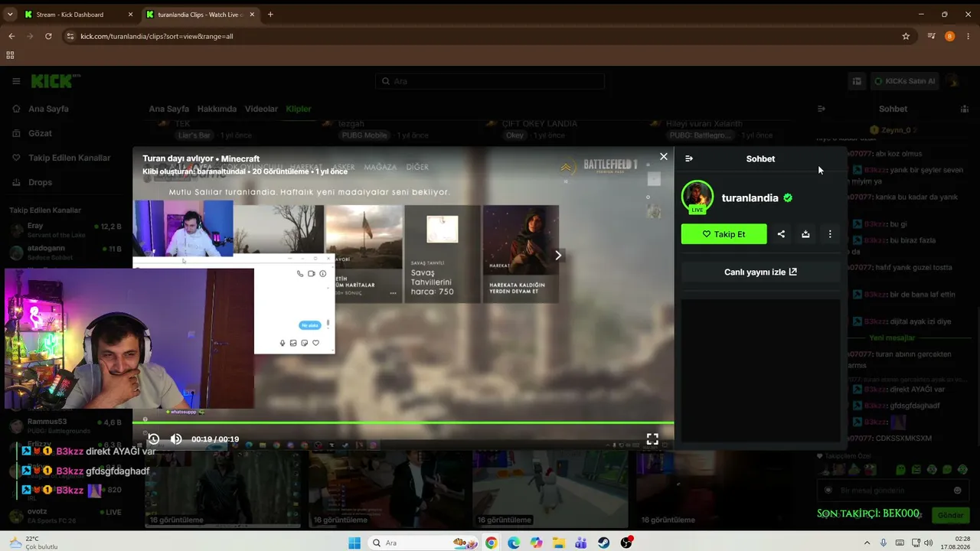The height and width of the screenshot is (551, 980).
Task: Switch to the Hakkımda tab
Action: [217, 109]
